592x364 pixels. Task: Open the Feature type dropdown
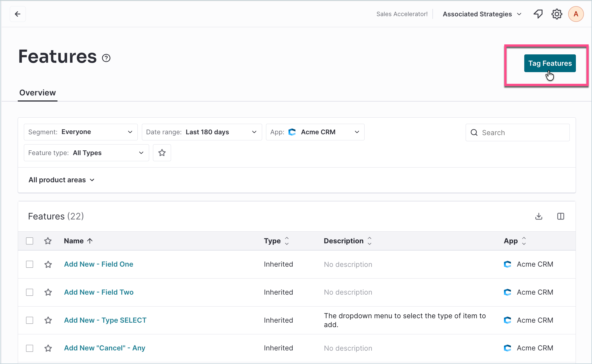[x=86, y=153]
